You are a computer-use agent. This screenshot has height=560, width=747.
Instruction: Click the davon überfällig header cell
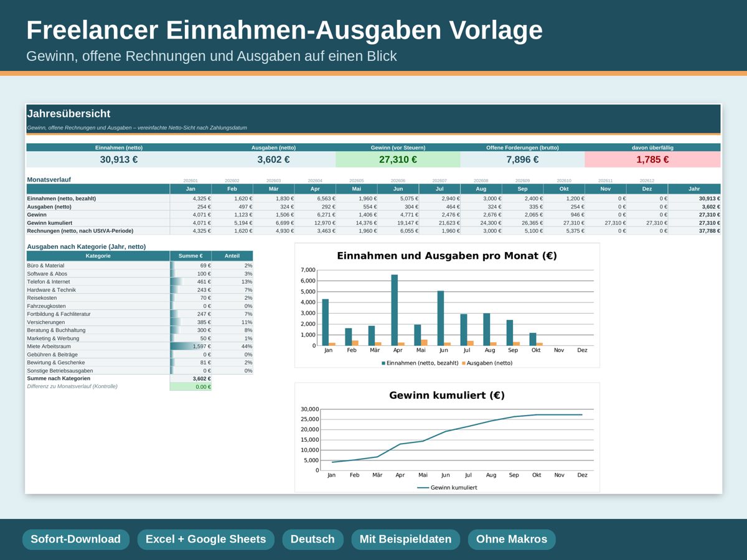coord(652,147)
